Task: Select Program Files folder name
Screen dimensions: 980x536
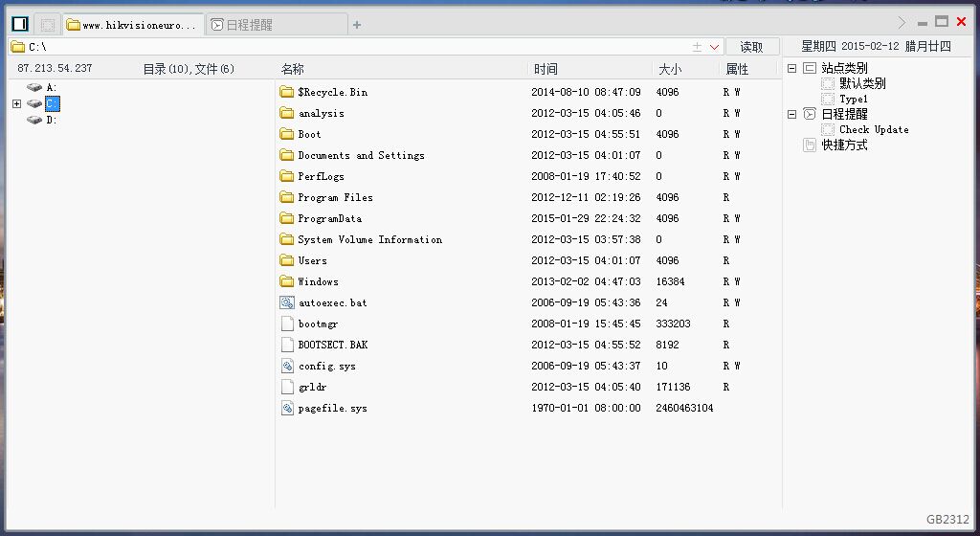Action: [x=336, y=197]
